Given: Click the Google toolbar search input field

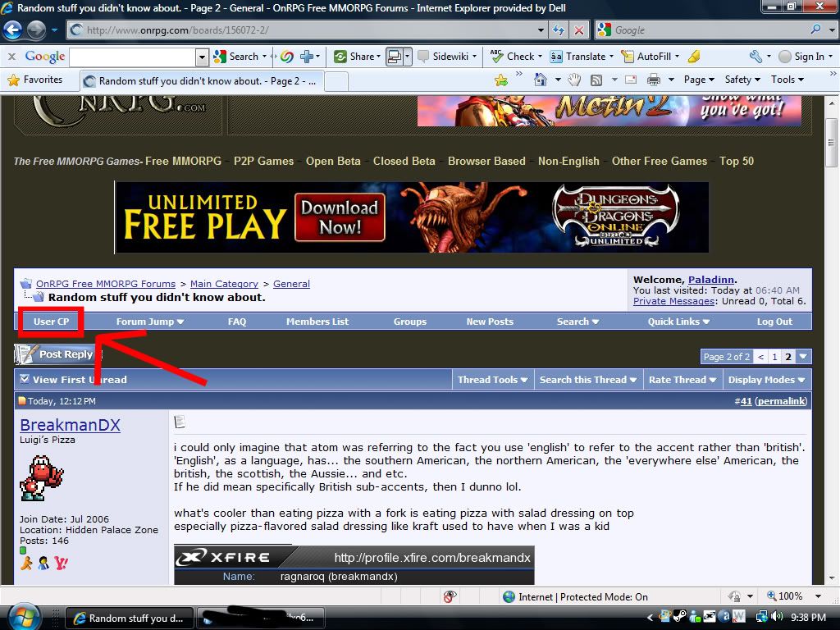Looking at the screenshot, I should coord(132,57).
